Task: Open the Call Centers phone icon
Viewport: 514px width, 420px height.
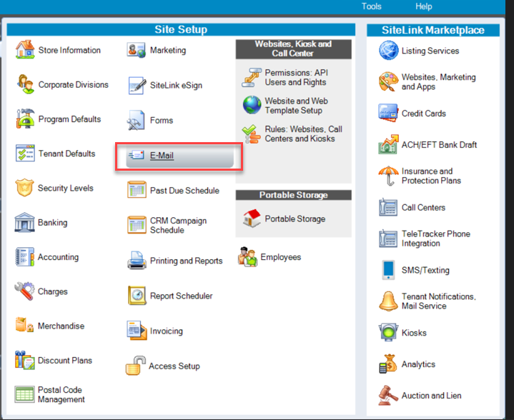Action: 388,207
